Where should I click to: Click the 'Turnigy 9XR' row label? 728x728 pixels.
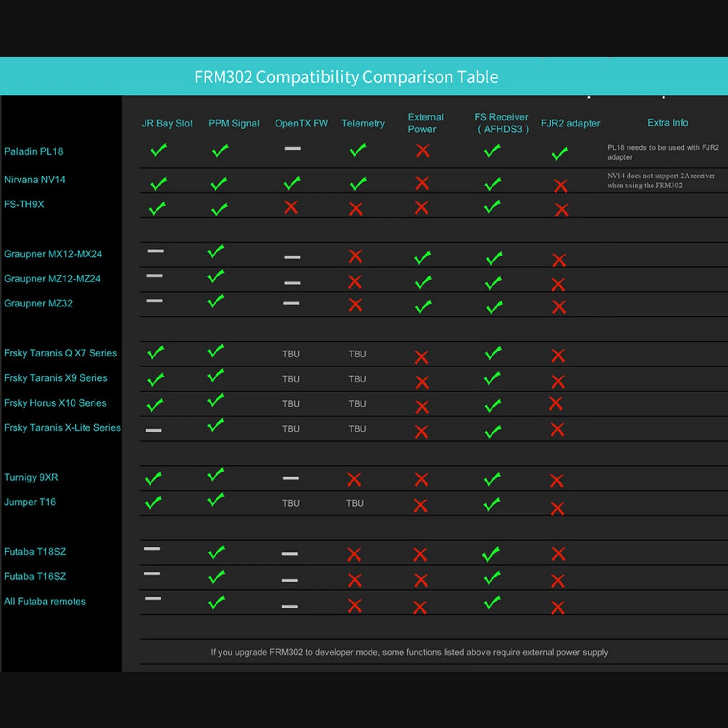(x=31, y=477)
